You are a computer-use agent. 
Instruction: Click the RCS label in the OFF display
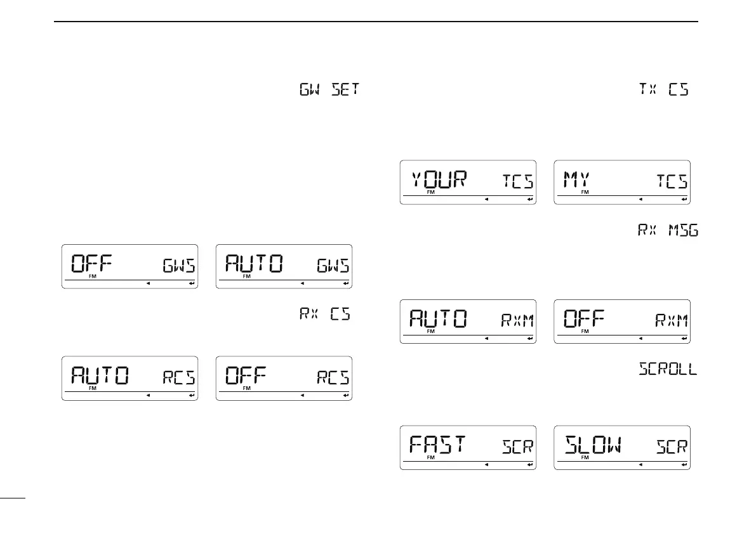(333, 377)
